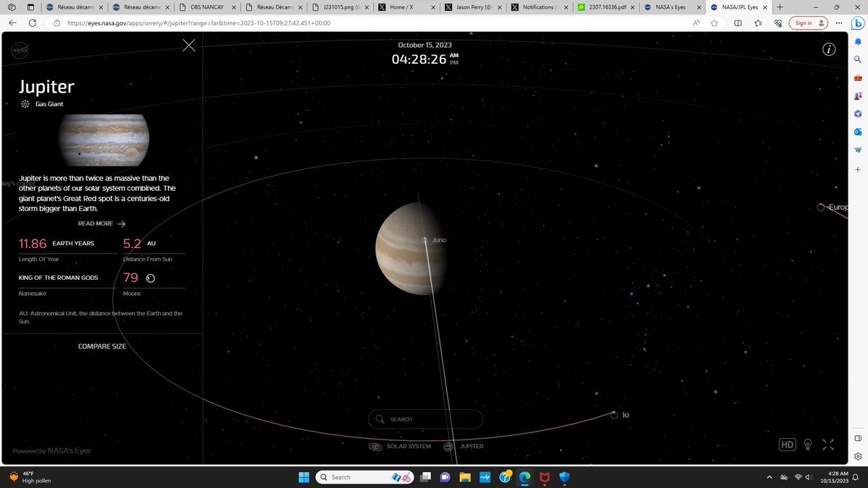Click the time display 04:28:26
868x488 pixels.
point(419,59)
